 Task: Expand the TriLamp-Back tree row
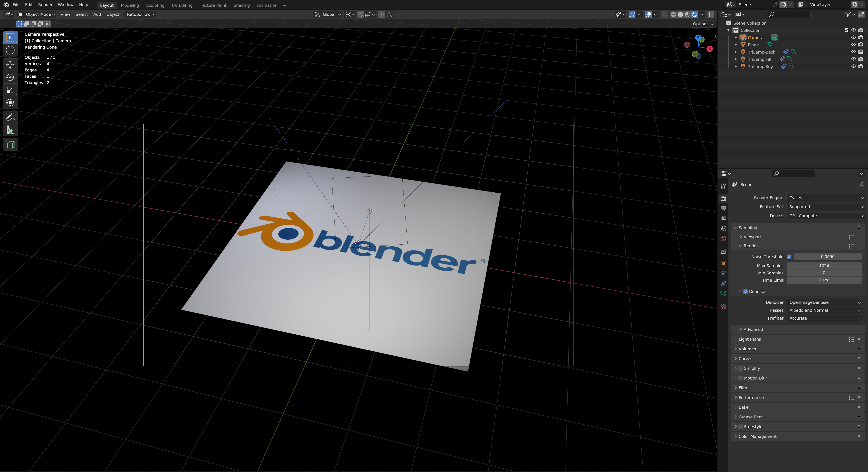point(736,52)
